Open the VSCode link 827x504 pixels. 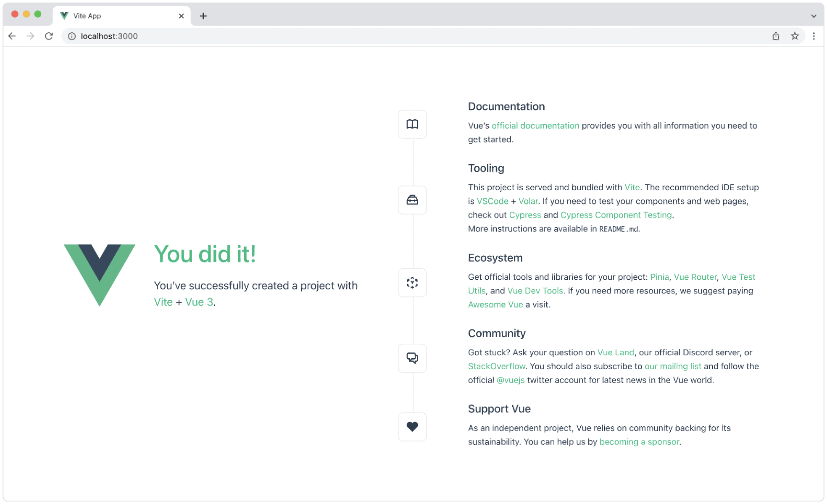[493, 201]
